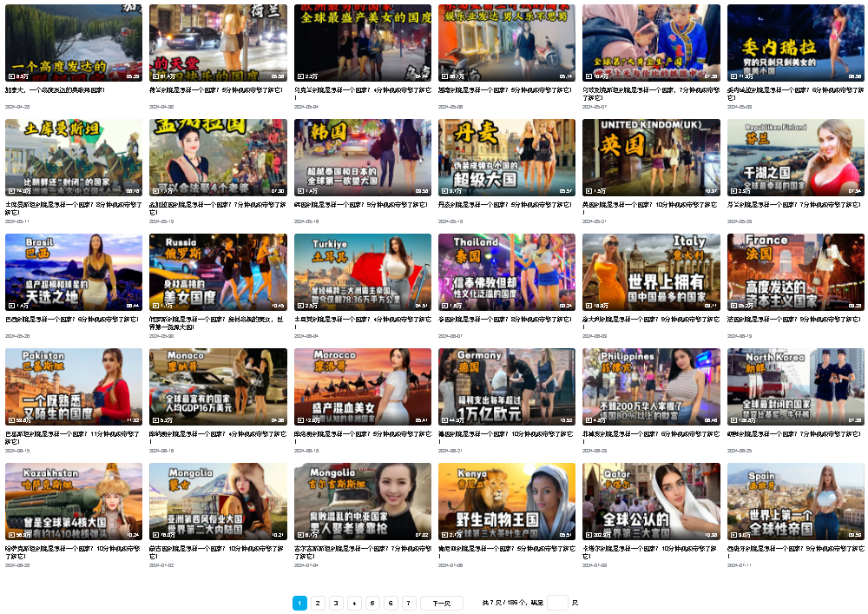This screenshot has height=614, width=868.
Task: Jump to page 7 in pagination
Action: click(x=409, y=603)
